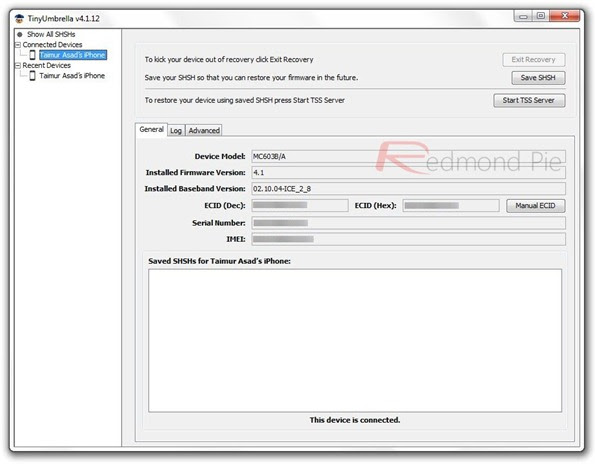Select Show All SHSHs entry

click(51, 34)
